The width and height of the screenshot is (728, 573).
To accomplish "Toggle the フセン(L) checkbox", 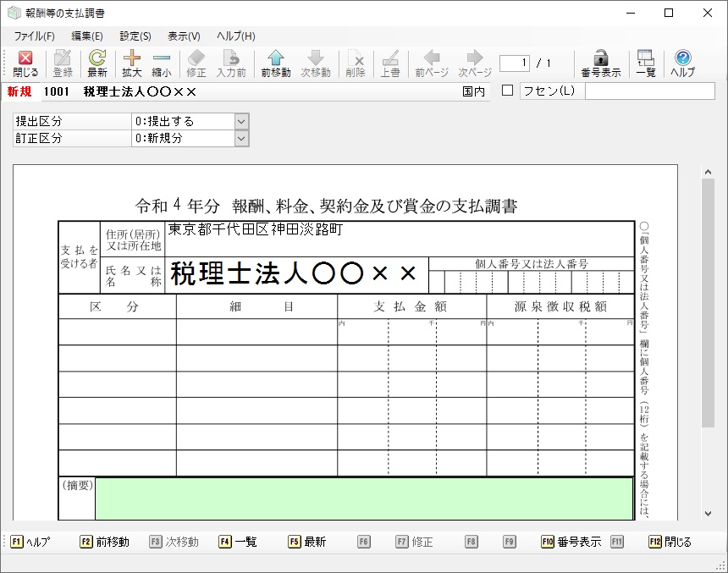I will (x=508, y=91).
